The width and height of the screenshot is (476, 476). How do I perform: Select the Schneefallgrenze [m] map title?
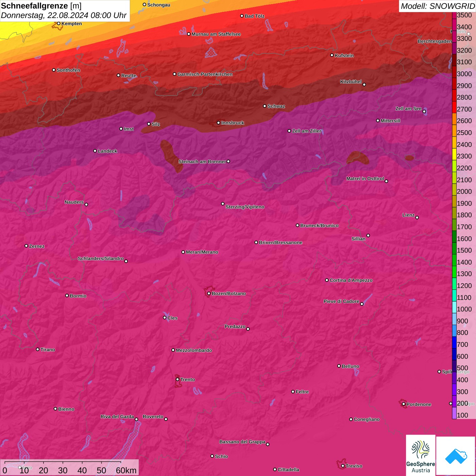(41, 6)
